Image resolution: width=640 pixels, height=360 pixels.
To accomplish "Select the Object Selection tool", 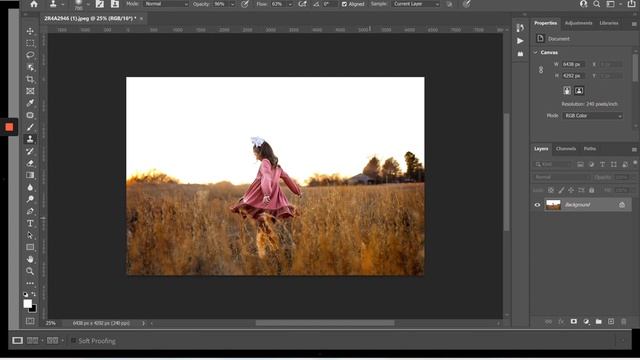I will 30,67.
